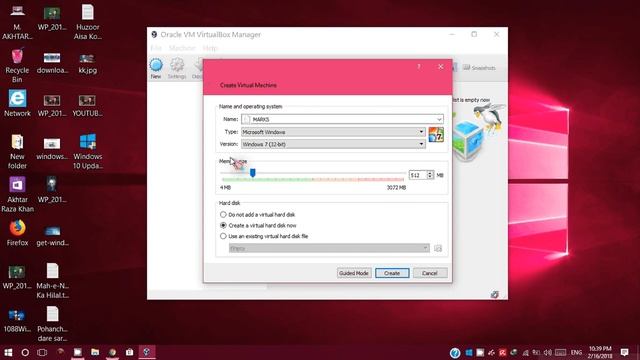Open File menu in VirtualBox Manager
The height and width of the screenshot is (360, 640).
click(156, 48)
